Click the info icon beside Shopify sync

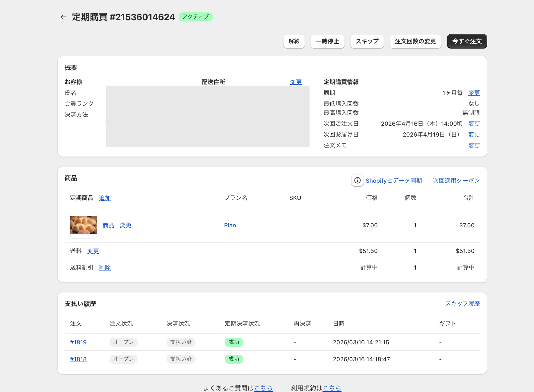click(x=357, y=180)
